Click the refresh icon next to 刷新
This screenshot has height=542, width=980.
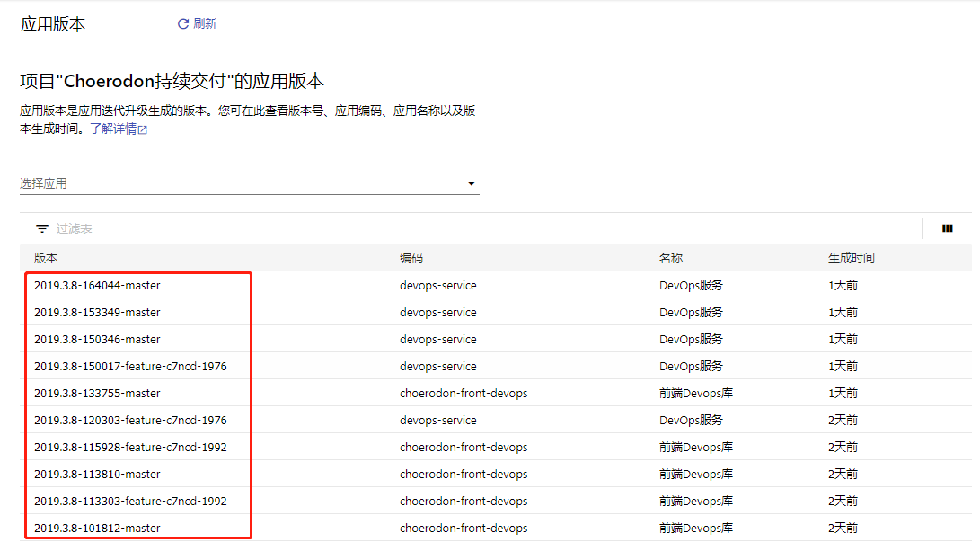pyautogui.click(x=183, y=23)
